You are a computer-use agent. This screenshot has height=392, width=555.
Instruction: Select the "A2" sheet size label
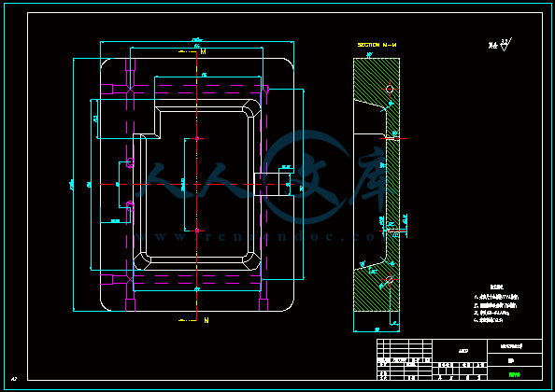pos(14,379)
